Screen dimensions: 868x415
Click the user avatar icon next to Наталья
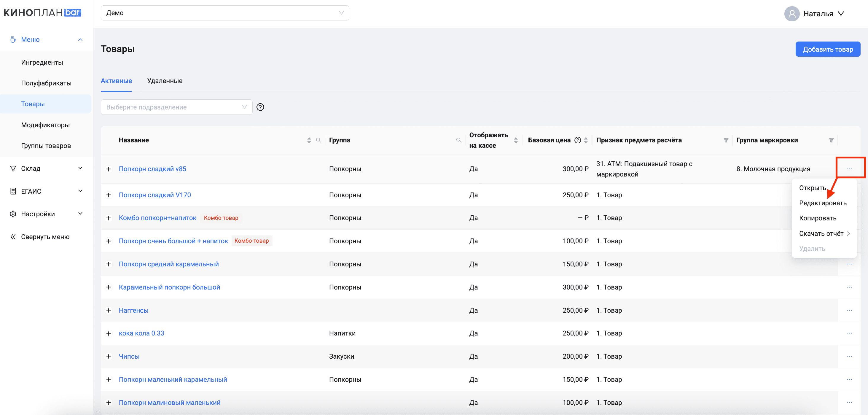click(x=792, y=14)
